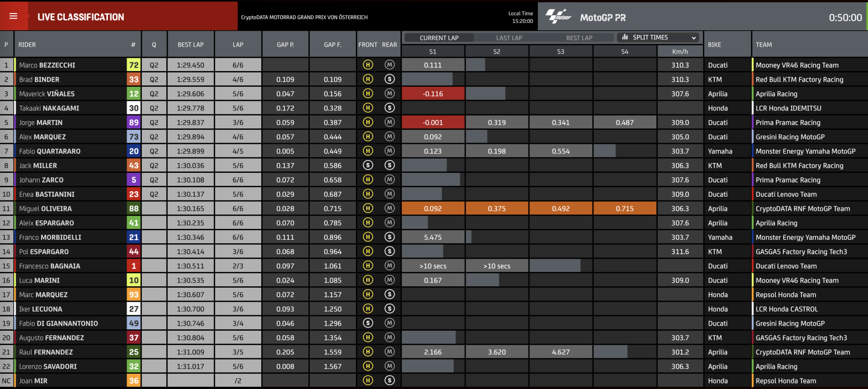Click Alex Marquez's front tyre icon

pos(368,137)
